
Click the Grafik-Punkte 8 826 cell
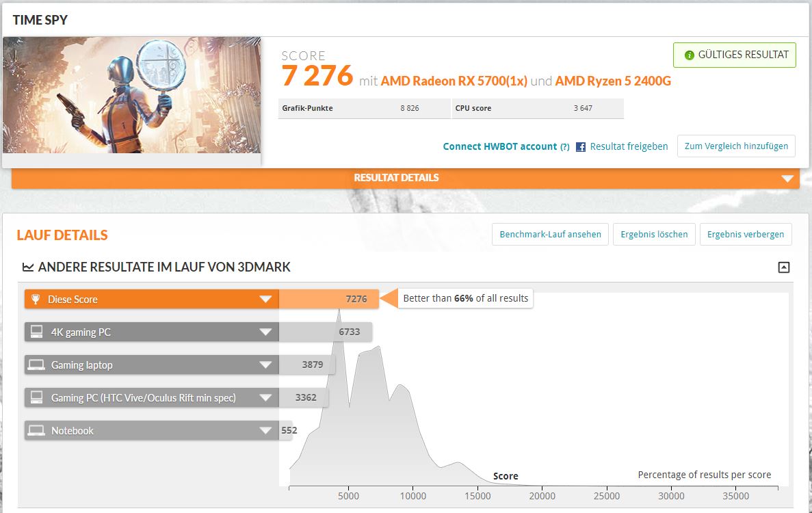[364, 108]
